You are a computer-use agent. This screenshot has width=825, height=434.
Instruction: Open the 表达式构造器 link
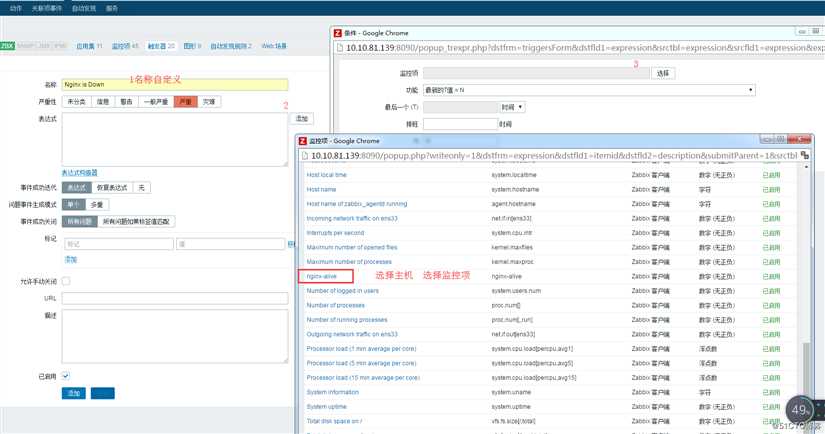coord(79,173)
